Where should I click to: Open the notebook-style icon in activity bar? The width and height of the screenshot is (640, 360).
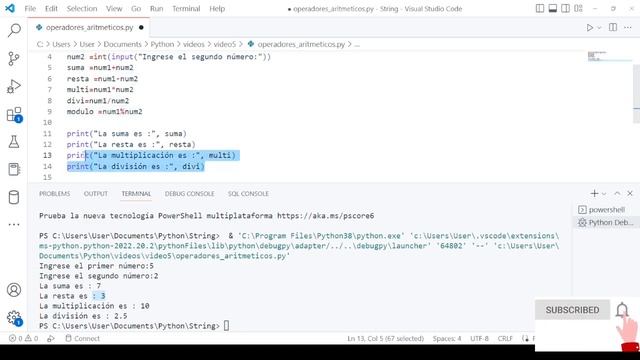[14, 169]
